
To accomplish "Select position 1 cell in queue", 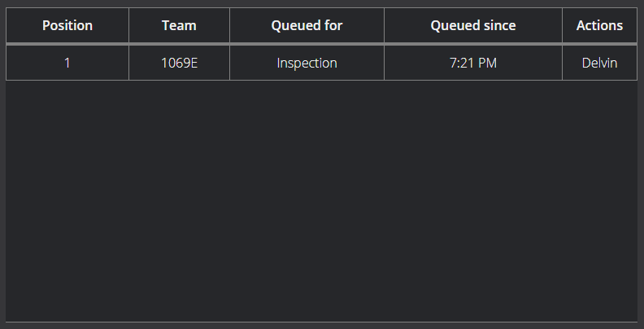I will 67,63.
